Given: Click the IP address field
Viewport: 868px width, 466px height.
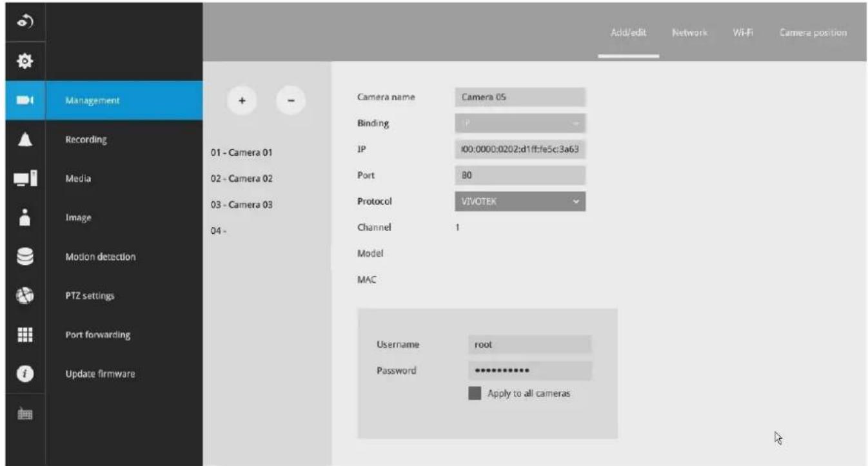Looking at the screenshot, I should point(520,149).
